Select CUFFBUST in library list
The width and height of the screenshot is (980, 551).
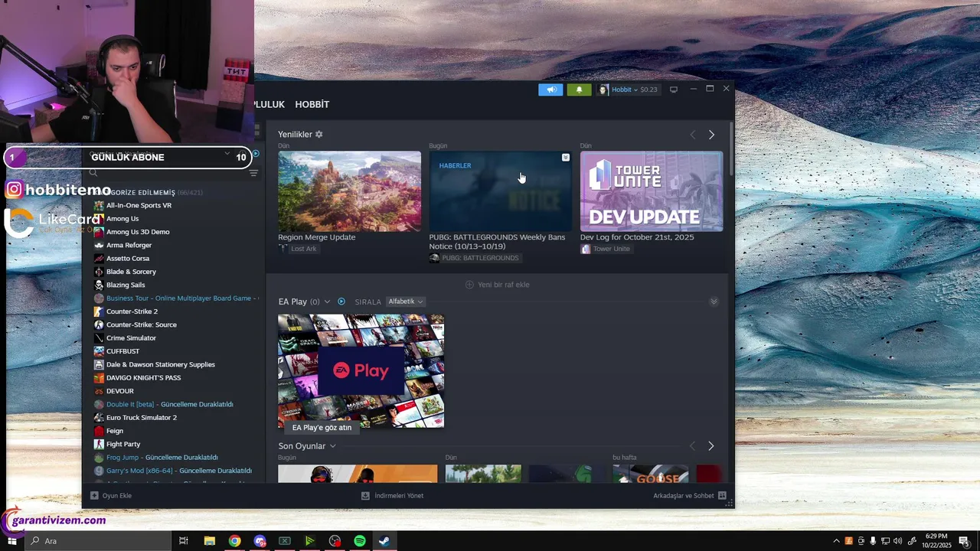click(x=121, y=351)
